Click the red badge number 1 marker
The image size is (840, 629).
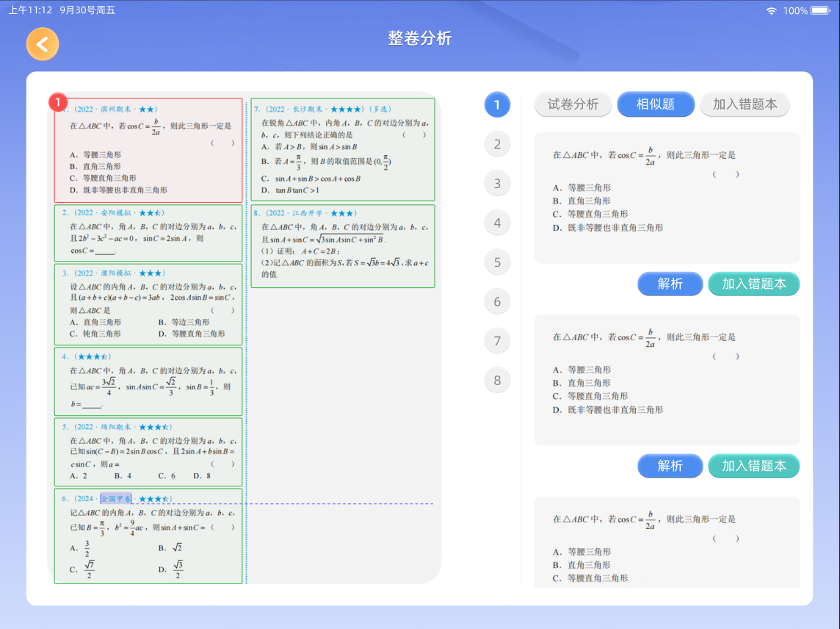[x=59, y=103]
